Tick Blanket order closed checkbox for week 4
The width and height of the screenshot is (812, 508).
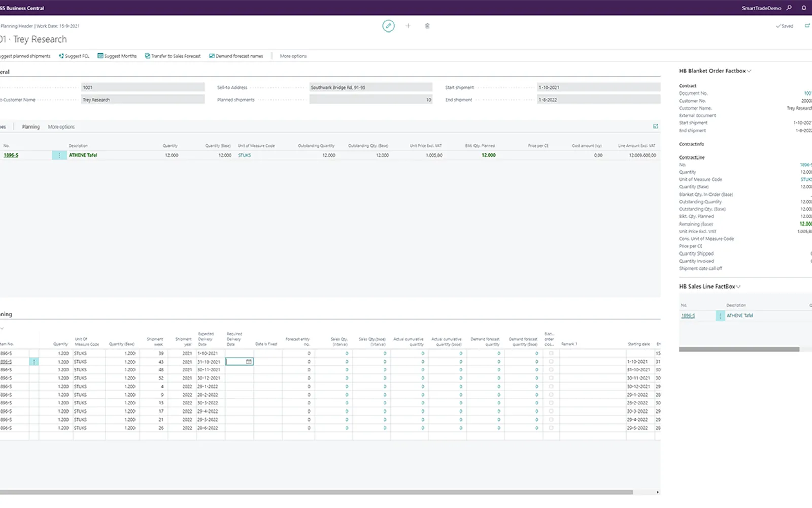(x=551, y=387)
